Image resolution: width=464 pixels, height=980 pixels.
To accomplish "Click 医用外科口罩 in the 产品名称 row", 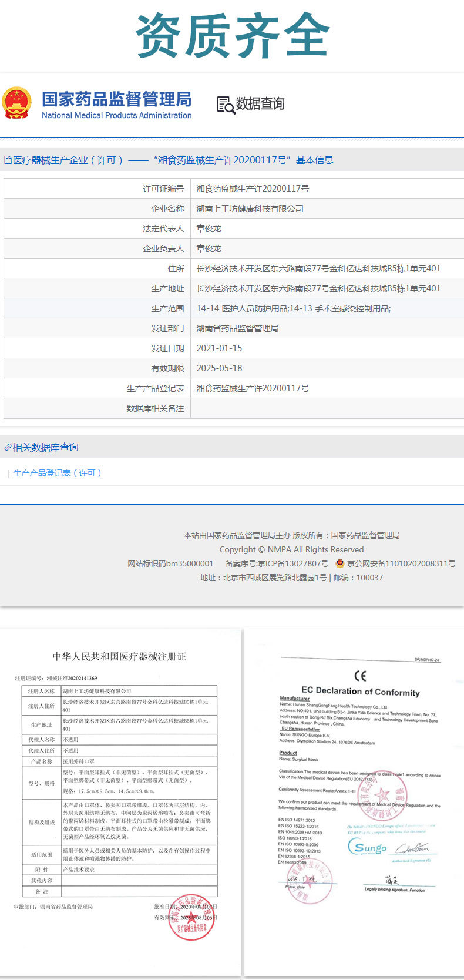I will [x=79, y=761].
